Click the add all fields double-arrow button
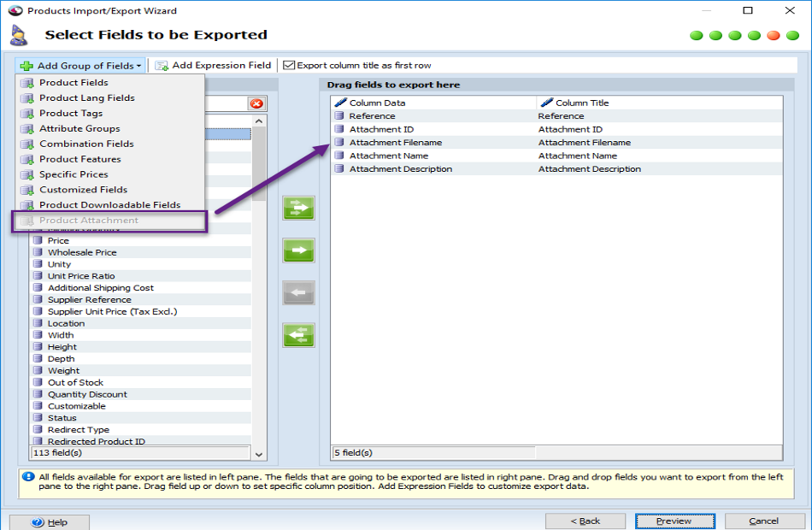 tap(298, 208)
